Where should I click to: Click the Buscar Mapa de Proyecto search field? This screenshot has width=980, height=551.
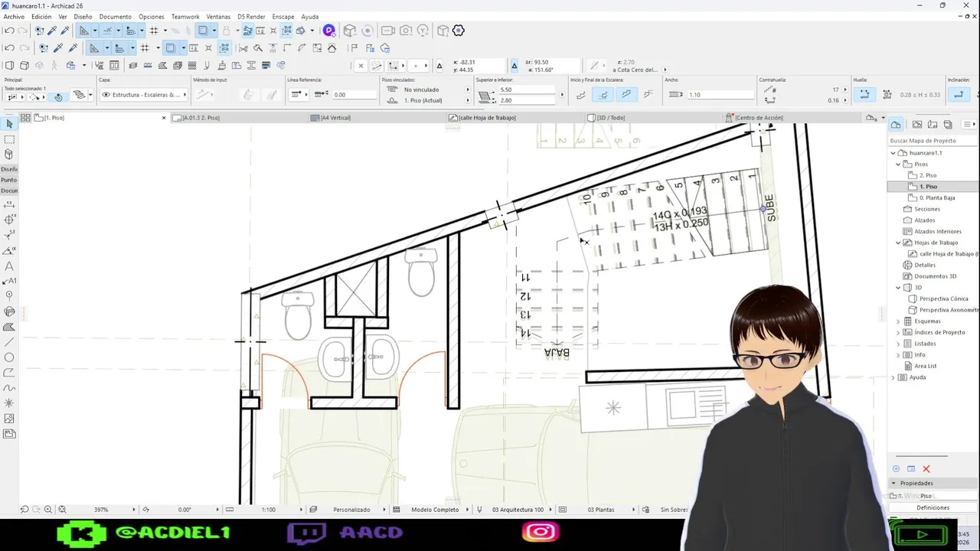coord(933,141)
